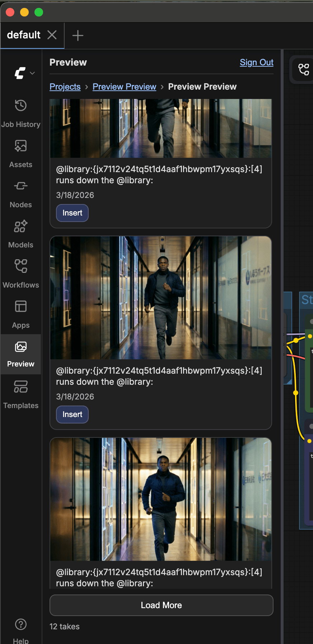Open the top cropped hallway running thumbnail

(161, 128)
